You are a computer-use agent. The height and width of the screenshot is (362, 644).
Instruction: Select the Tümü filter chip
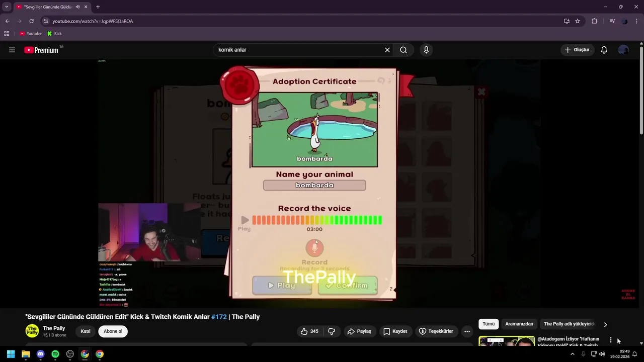(x=489, y=324)
